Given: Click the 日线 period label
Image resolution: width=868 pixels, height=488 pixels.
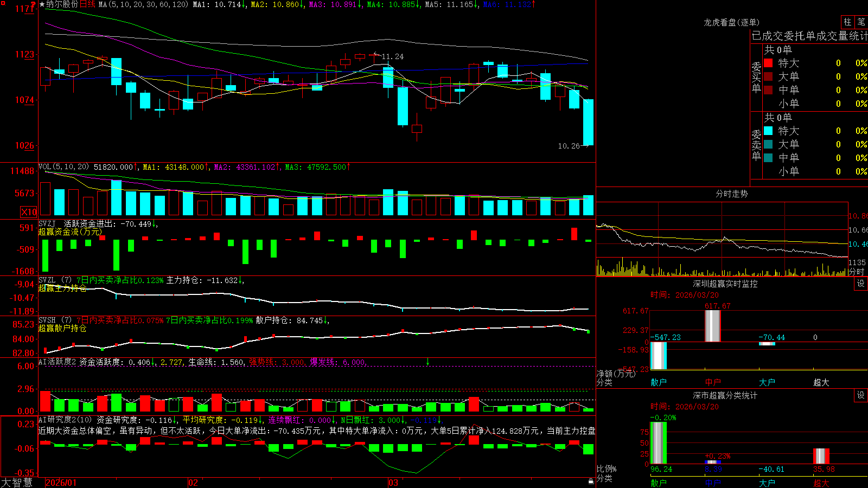Looking at the screenshot, I should coord(87,4).
